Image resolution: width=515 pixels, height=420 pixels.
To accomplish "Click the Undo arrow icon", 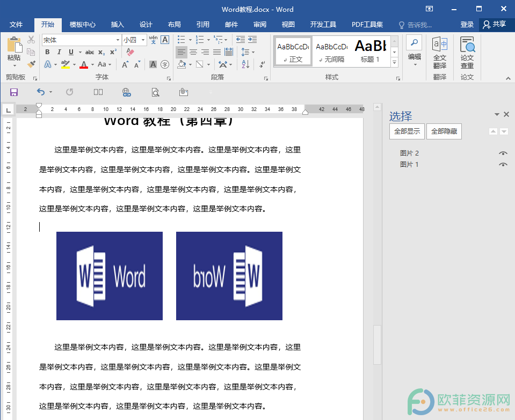I will [41, 92].
